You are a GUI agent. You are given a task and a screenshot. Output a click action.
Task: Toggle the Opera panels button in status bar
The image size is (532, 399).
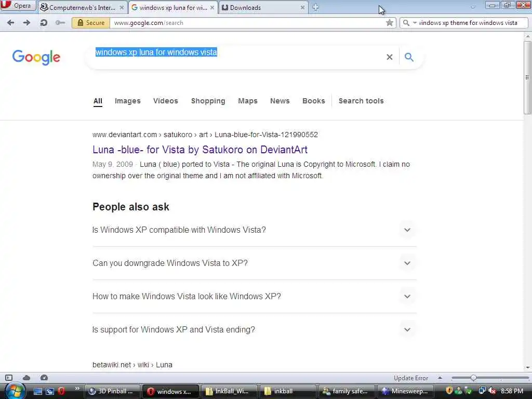(9, 378)
